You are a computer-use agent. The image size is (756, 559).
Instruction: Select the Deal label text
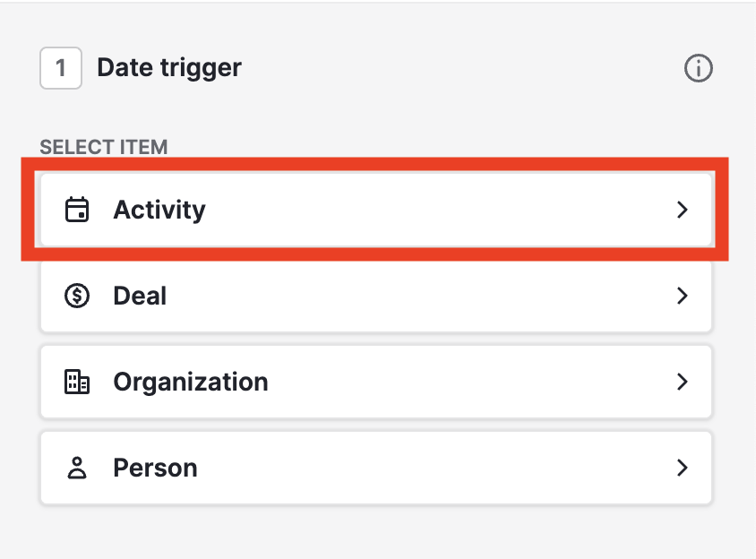click(140, 296)
